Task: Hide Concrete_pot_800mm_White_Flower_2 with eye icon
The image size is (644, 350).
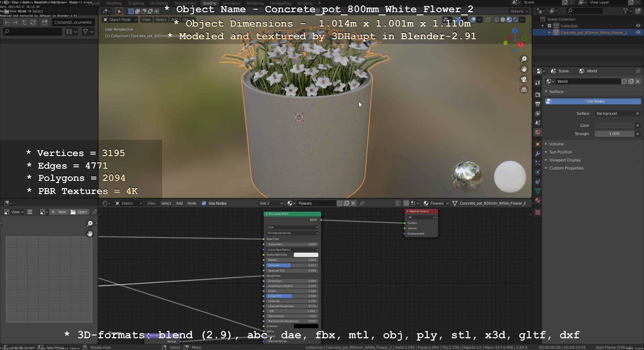Action: point(638,32)
